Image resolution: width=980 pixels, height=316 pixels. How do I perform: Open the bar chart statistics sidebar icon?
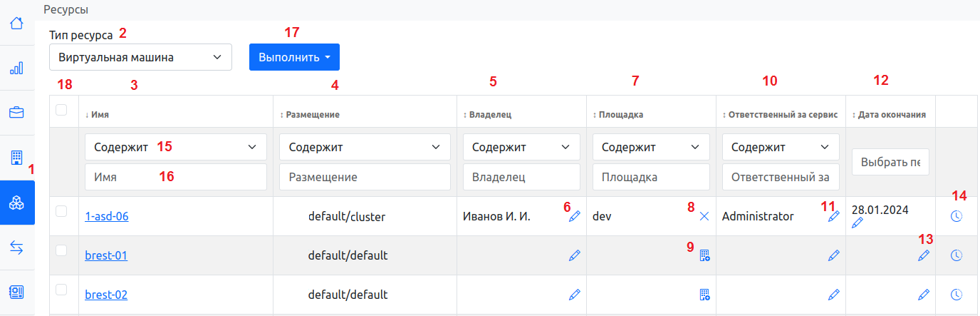click(16, 68)
